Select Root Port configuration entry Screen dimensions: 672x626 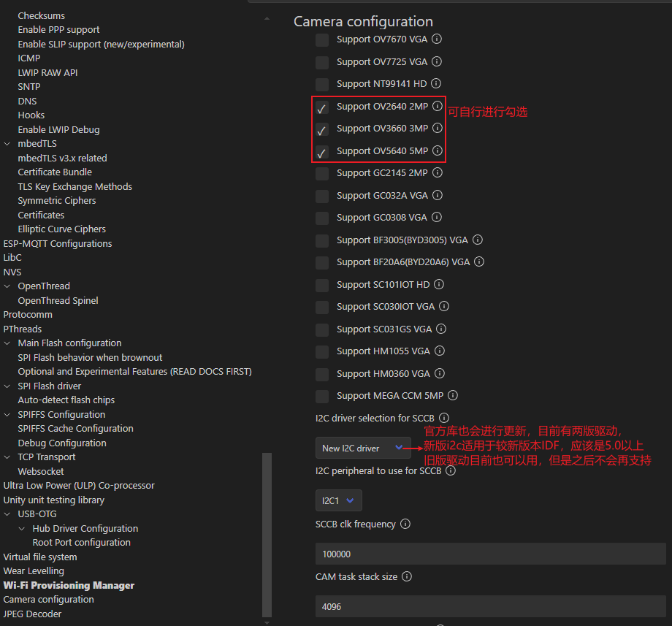81,543
